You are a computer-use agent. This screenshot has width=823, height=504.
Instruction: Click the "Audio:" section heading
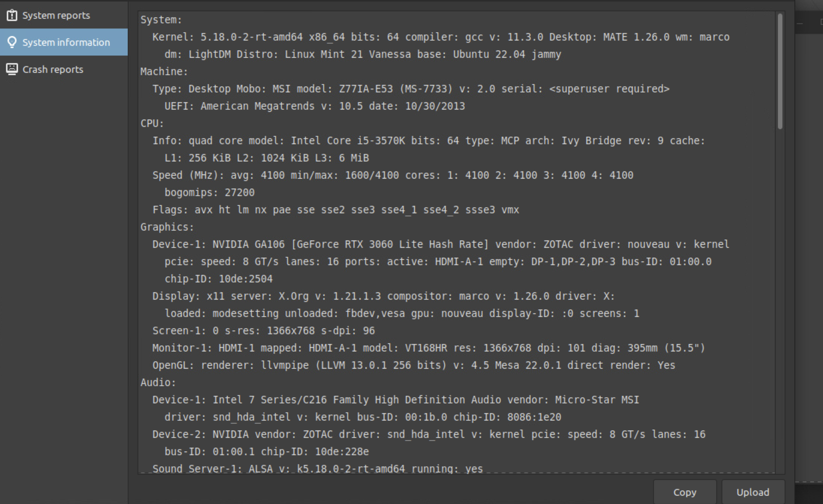(x=158, y=383)
